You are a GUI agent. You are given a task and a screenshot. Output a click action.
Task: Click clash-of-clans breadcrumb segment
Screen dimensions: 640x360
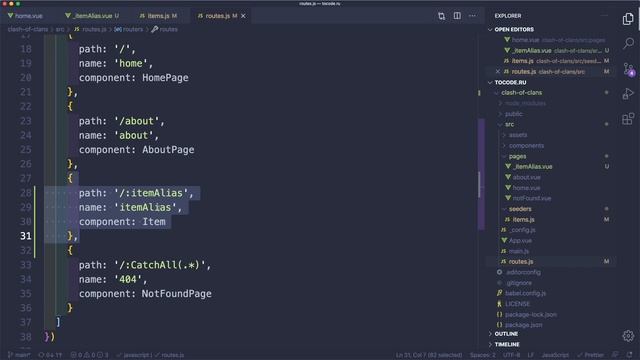tap(28, 29)
